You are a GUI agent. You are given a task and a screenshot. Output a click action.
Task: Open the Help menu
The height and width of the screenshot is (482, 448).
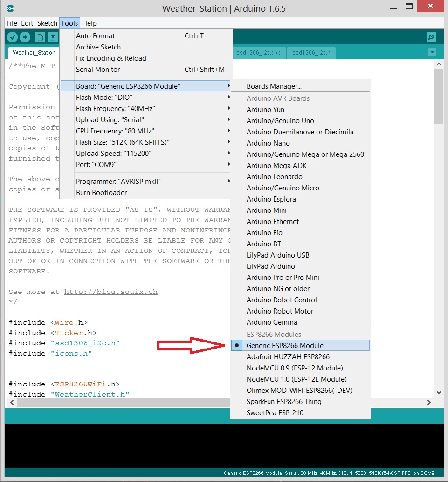pyautogui.click(x=90, y=23)
